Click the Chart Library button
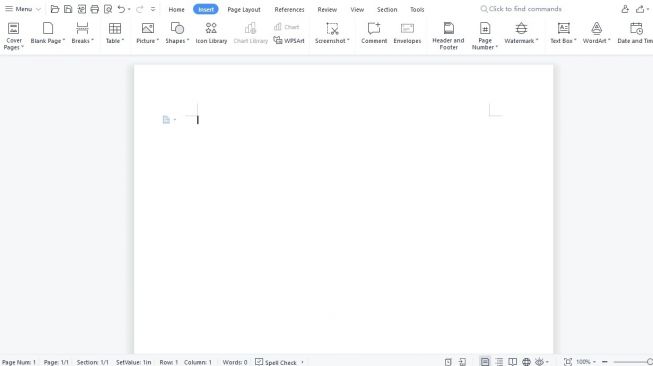Viewport: 653px width, 366px height. (x=250, y=33)
